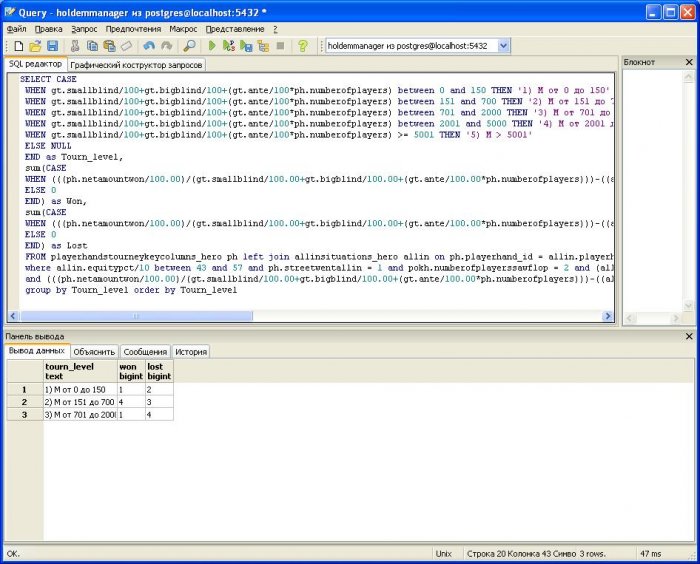Click the Undo arrow icon

(149, 46)
